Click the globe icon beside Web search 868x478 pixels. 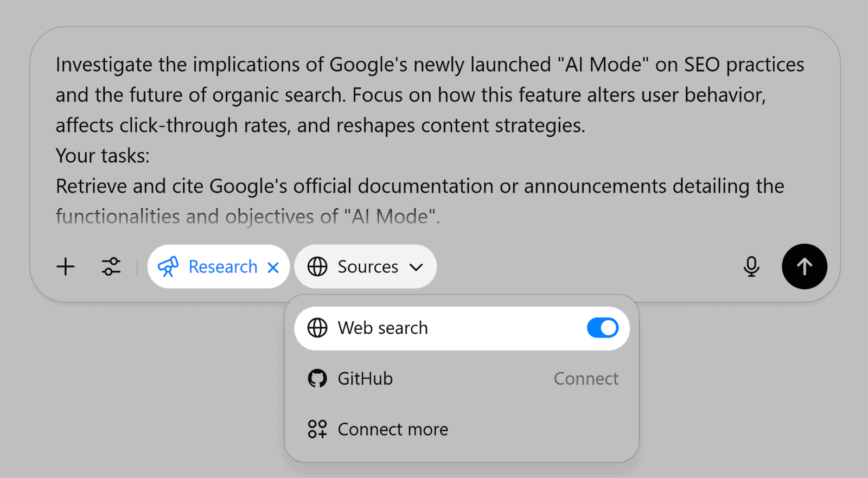[317, 328]
